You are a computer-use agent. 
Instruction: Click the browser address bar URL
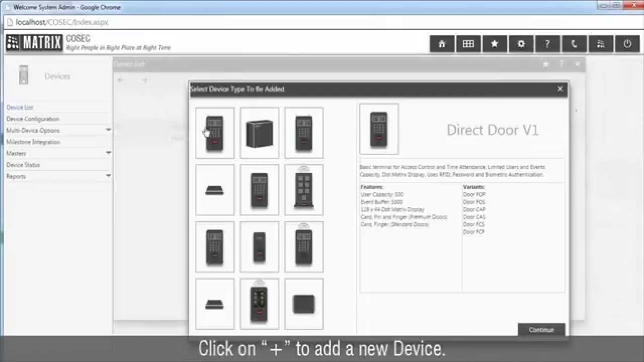tap(62, 23)
